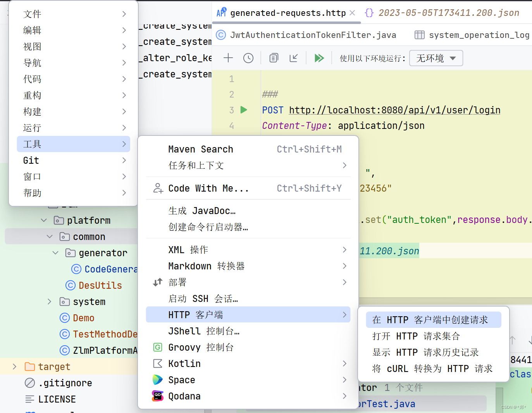Collapse the generator folder
Viewport: 532px width, 413px height.
55,253
